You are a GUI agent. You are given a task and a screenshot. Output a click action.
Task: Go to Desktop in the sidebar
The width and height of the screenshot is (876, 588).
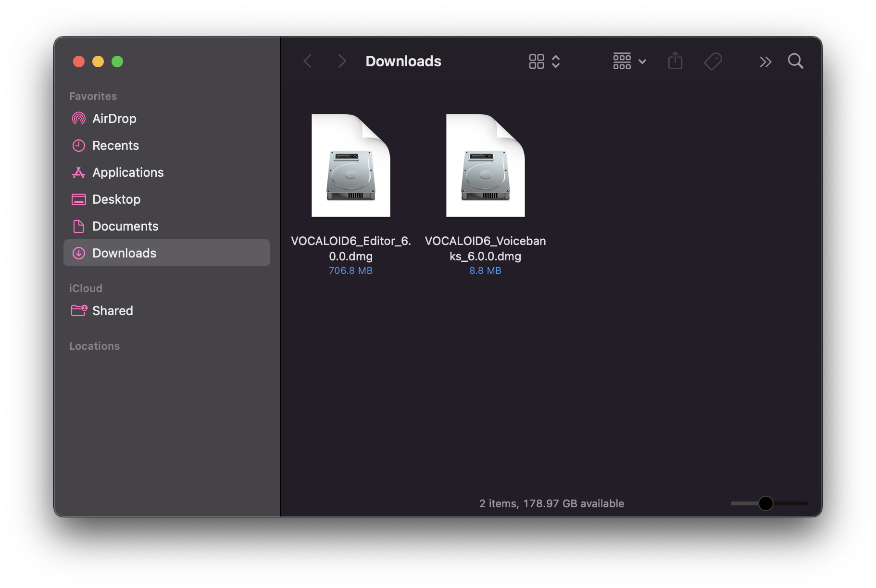(x=166, y=199)
